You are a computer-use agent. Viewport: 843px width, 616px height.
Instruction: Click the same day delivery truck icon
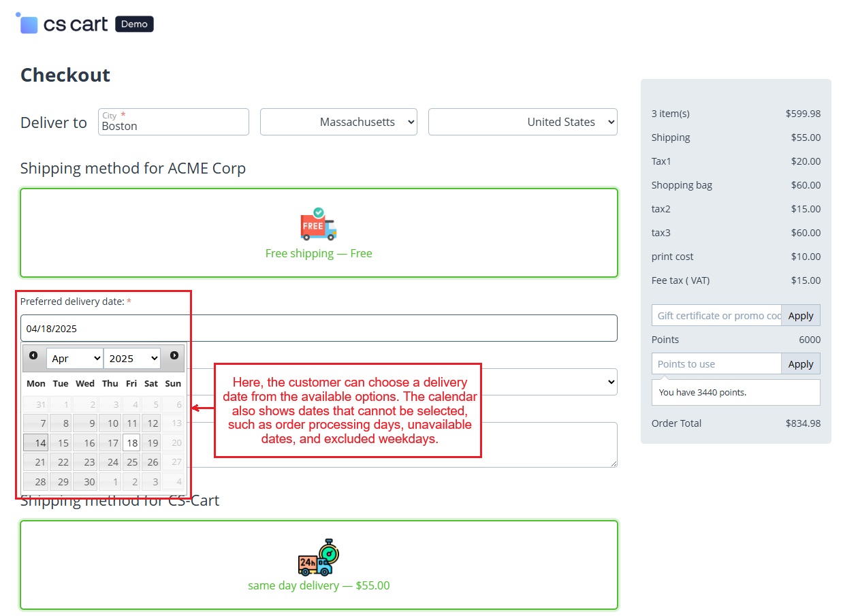click(319, 557)
